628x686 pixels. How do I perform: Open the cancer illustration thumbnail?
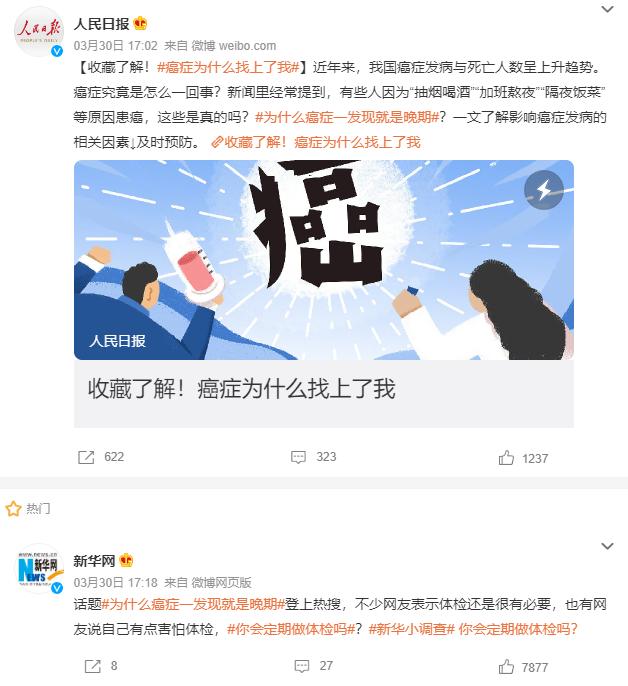click(324, 260)
